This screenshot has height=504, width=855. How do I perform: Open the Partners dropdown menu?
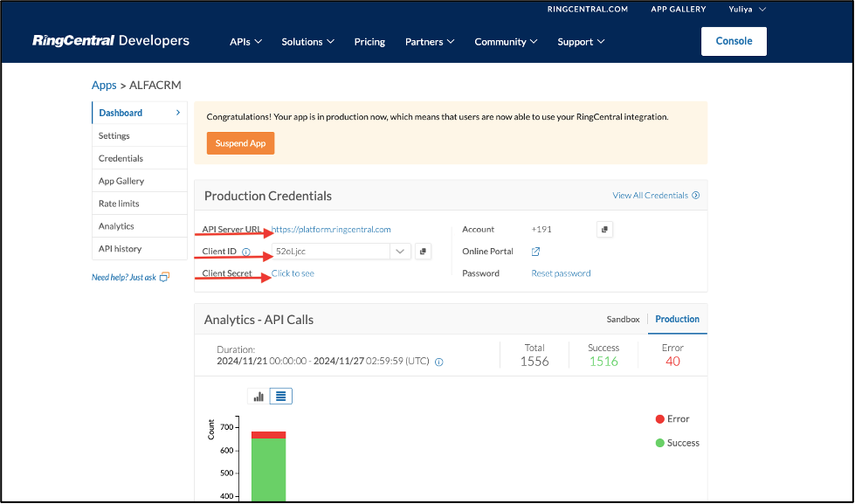point(430,41)
